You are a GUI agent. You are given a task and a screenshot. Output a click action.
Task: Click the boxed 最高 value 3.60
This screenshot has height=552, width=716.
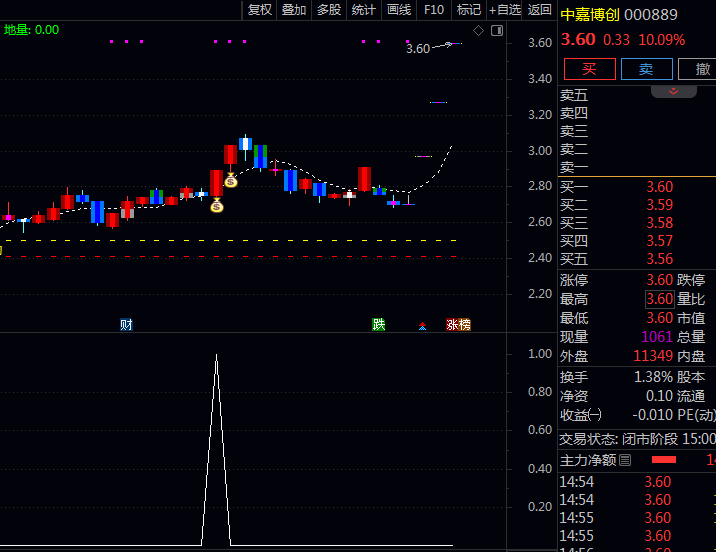[x=659, y=299]
